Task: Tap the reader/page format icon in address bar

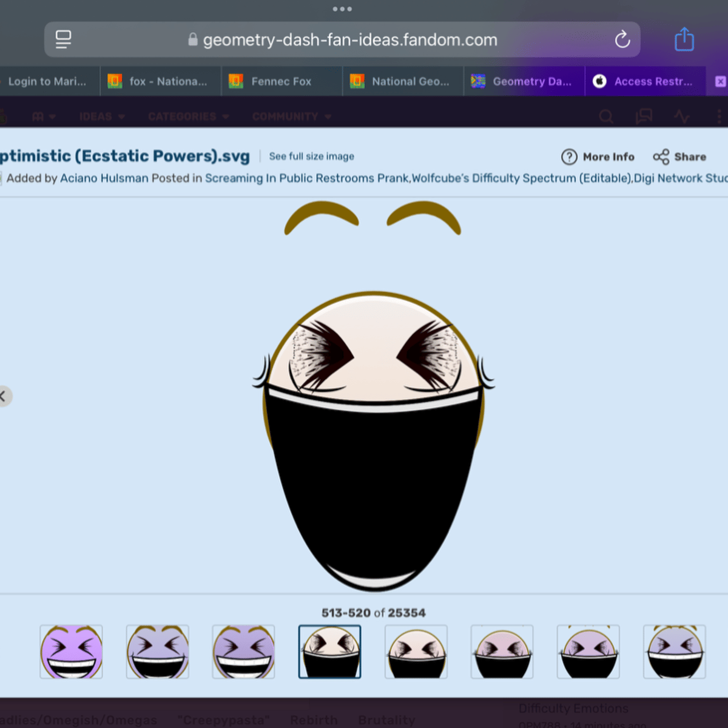Action: (x=63, y=39)
